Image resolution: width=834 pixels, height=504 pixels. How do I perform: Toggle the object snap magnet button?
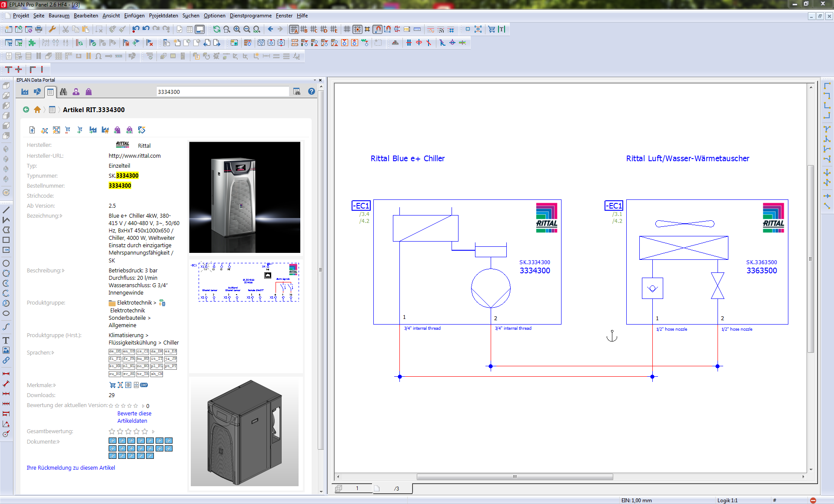tap(377, 29)
